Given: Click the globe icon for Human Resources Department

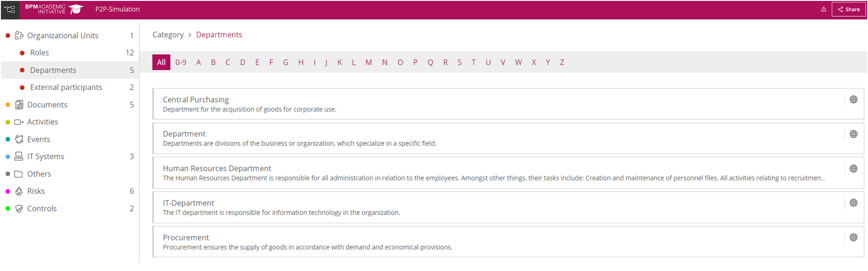Looking at the screenshot, I should pyautogui.click(x=854, y=168).
